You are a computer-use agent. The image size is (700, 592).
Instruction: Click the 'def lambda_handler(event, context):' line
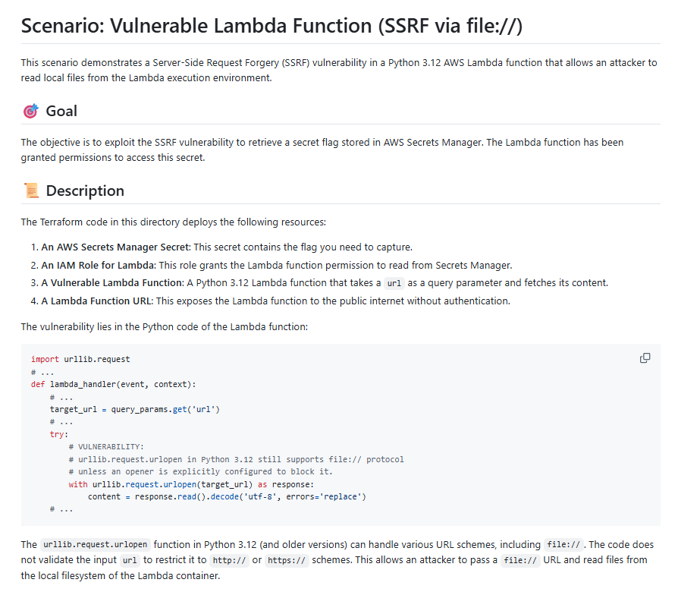(114, 384)
